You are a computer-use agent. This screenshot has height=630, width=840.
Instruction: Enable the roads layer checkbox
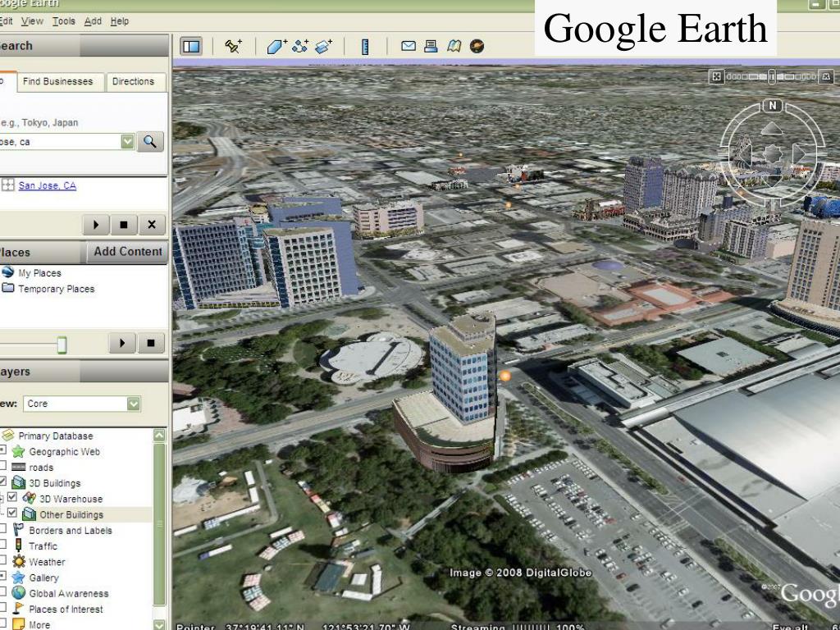point(2,466)
